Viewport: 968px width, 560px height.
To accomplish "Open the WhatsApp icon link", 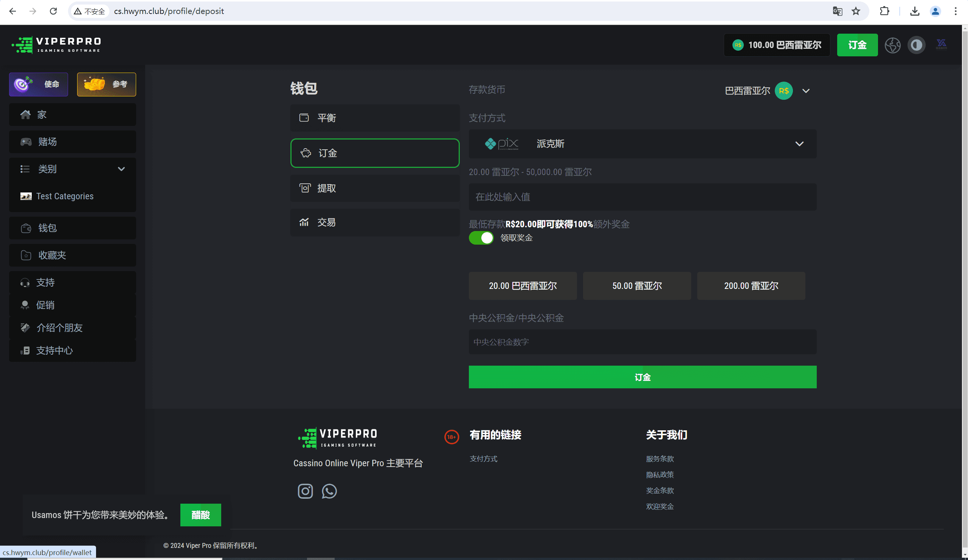I will coord(329,491).
